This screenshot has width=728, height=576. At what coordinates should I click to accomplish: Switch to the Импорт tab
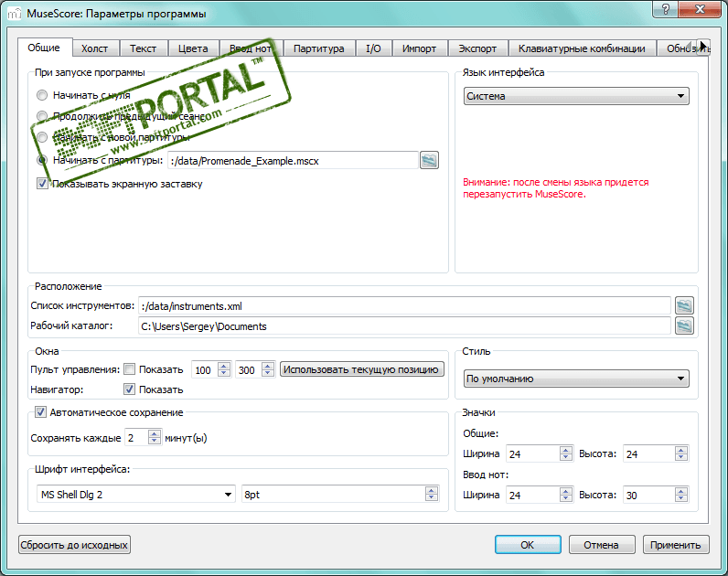point(419,48)
